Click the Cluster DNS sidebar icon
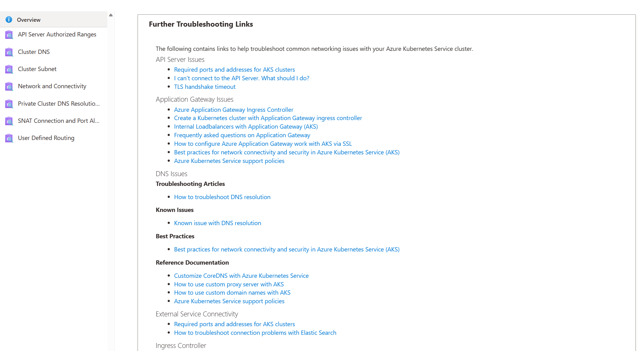Image resolution: width=644 pixels, height=351 pixels. [9, 51]
